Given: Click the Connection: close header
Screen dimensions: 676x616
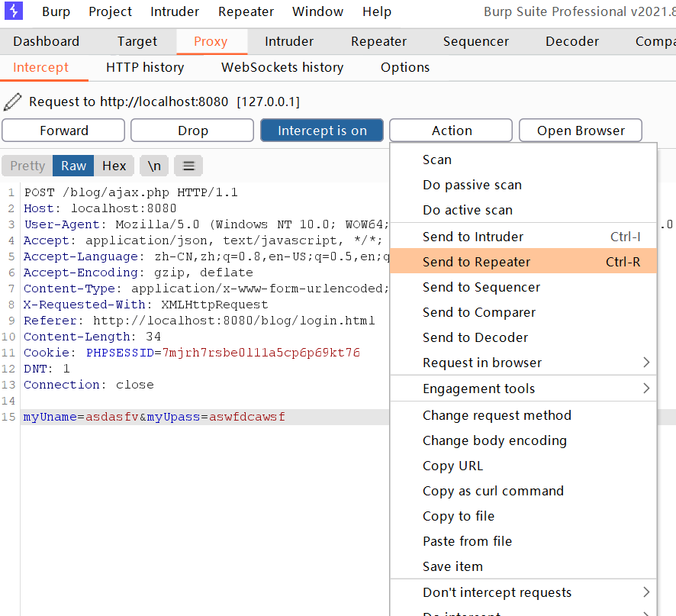Looking at the screenshot, I should (89, 385).
